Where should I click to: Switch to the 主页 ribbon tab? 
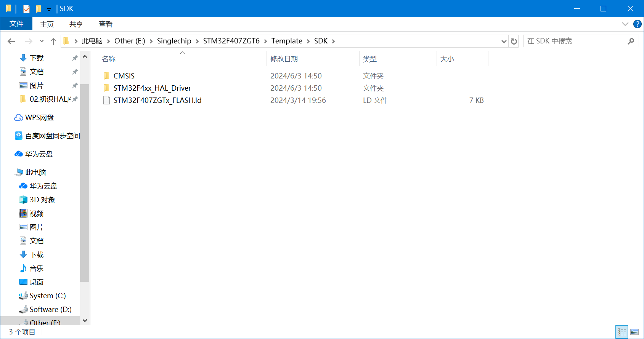(47, 24)
